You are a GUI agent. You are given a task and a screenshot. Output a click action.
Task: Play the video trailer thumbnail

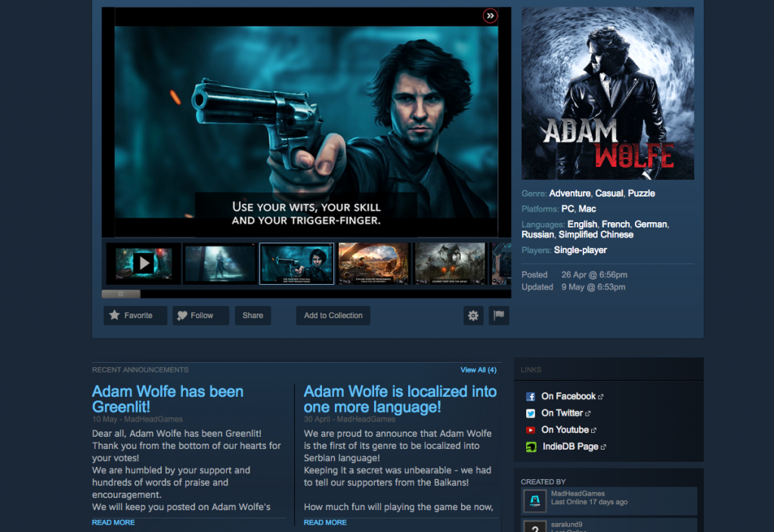pos(144,264)
